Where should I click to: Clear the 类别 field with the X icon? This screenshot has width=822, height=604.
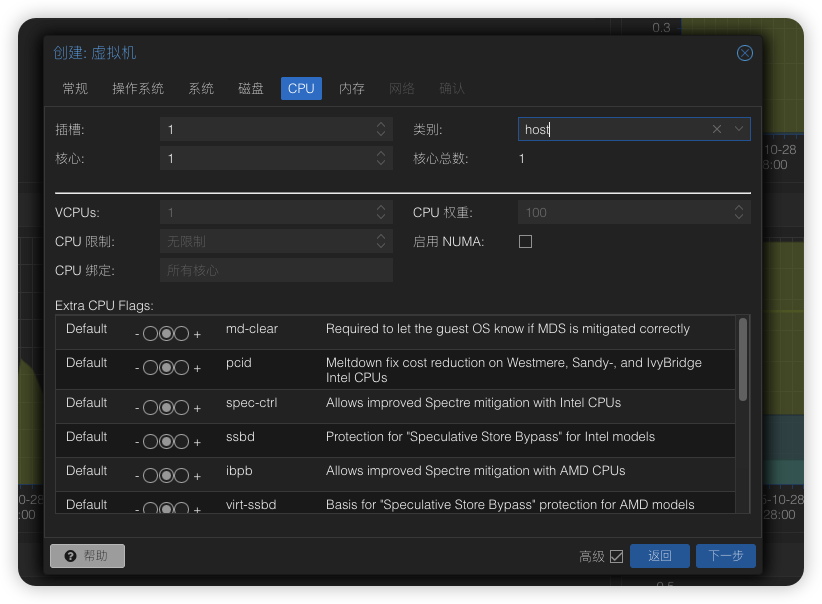(x=717, y=129)
